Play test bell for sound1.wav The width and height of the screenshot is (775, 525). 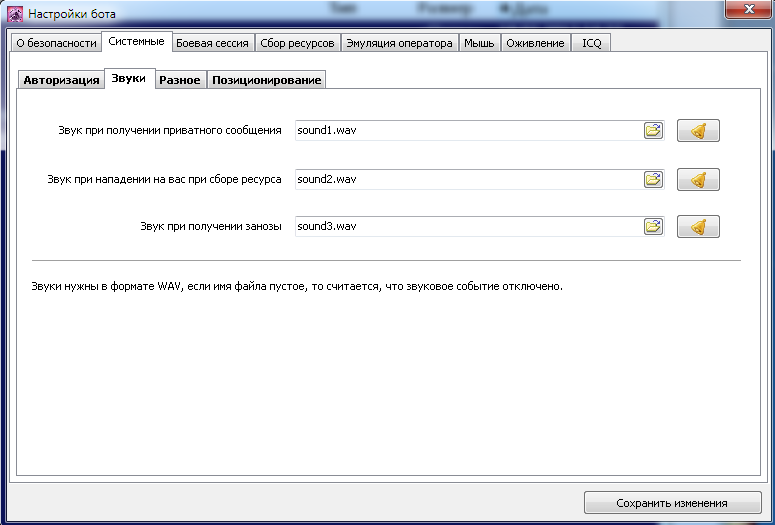[698, 131]
